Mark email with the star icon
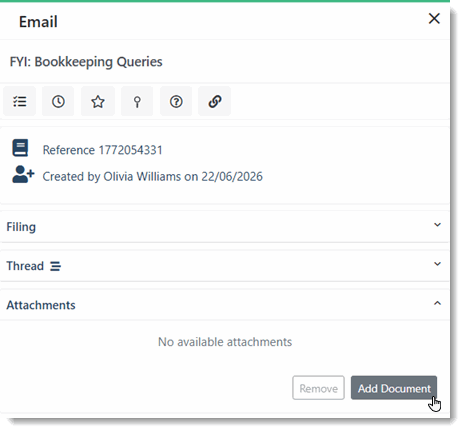Image resolution: width=465 pixels, height=433 pixels. (x=98, y=101)
